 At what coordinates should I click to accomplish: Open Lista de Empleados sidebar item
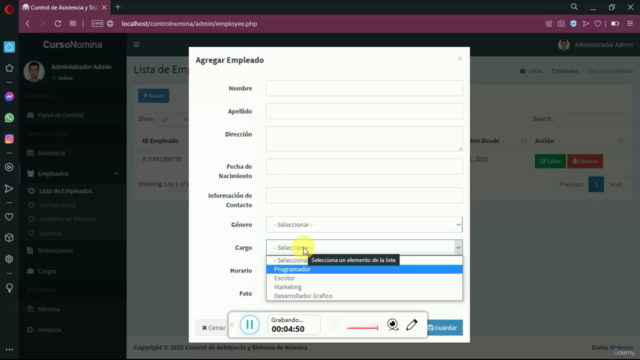(x=66, y=191)
